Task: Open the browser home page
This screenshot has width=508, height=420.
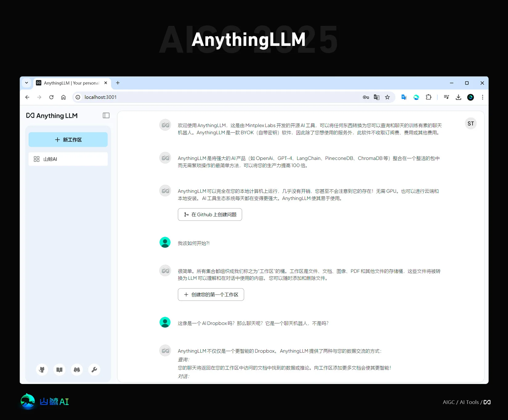Action: 63,97
